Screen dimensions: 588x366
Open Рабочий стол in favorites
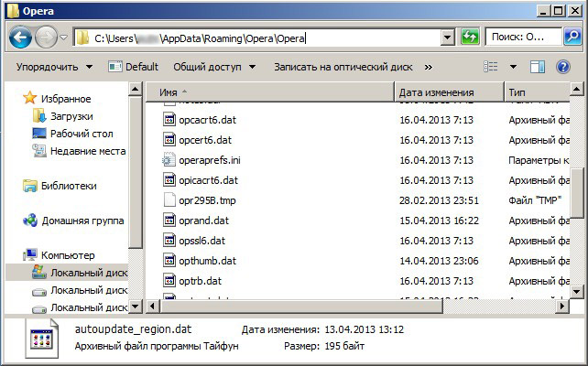pos(82,134)
